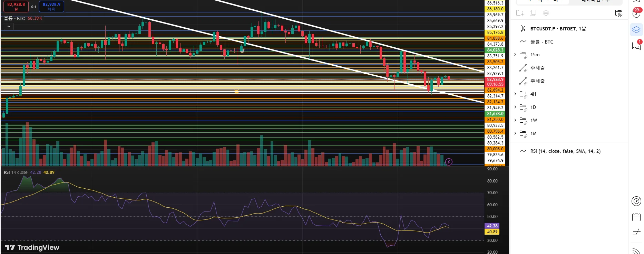Image resolution: width=644 pixels, height=254 pixels.
Task: Click the TradingView logo on the chart
Action: (x=32, y=247)
